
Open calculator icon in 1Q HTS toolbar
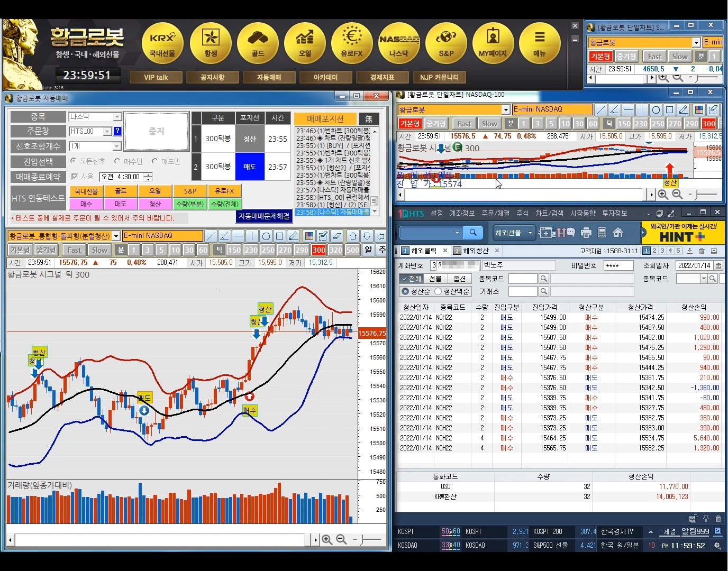click(x=602, y=233)
